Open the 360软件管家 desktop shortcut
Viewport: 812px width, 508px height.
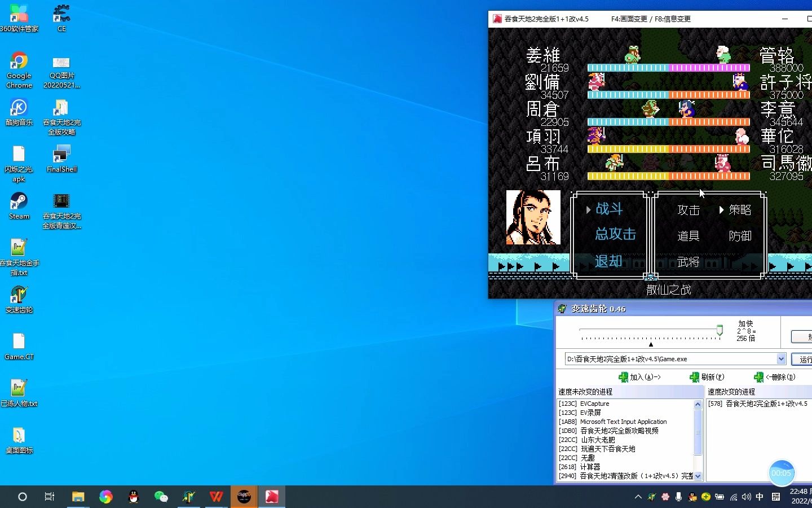pos(19,18)
